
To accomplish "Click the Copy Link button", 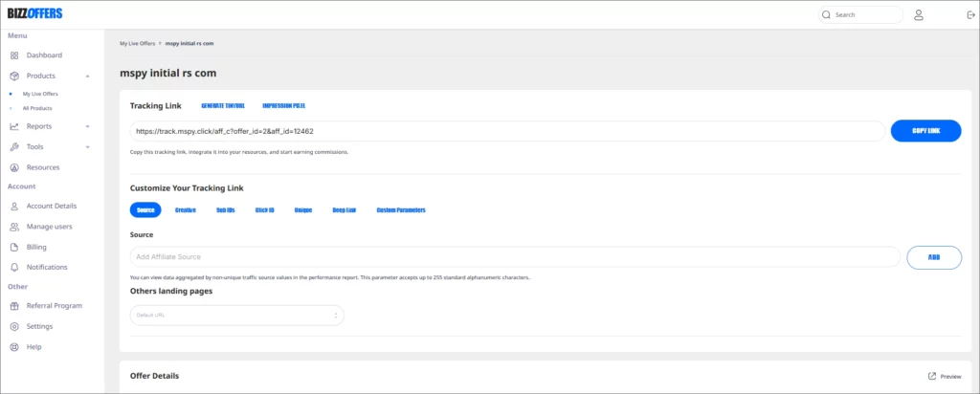I will coord(925,131).
